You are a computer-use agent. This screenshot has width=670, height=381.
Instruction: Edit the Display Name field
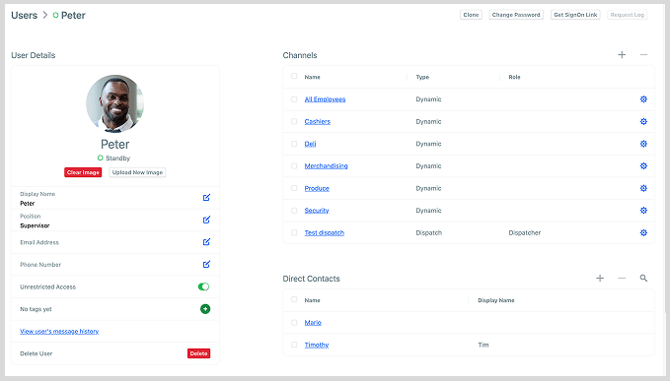[x=206, y=197]
